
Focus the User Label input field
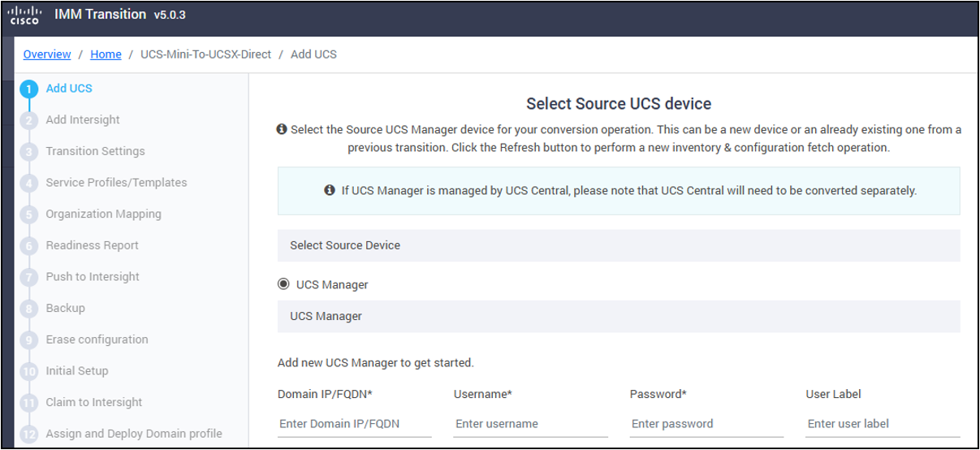pos(883,424)
